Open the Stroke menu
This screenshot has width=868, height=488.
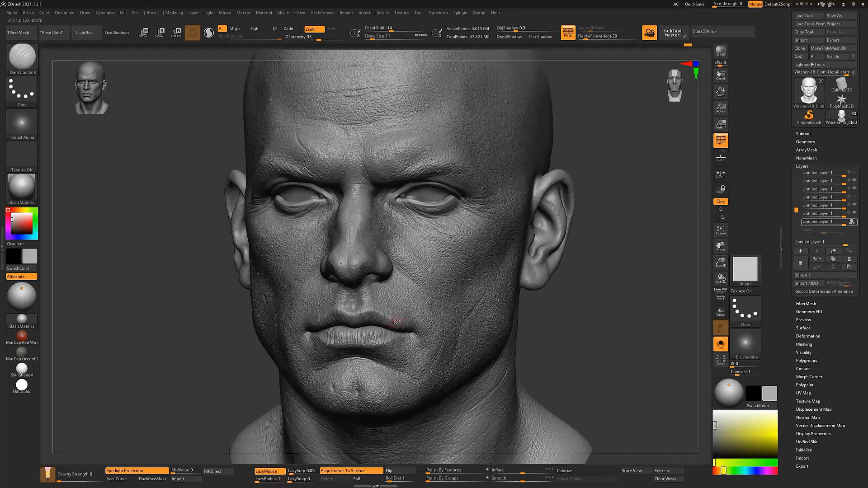(382, 13)
